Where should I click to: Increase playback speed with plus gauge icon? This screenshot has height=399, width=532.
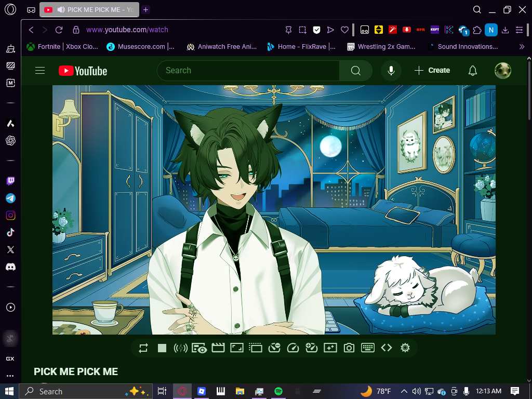(x=312, y=348)
